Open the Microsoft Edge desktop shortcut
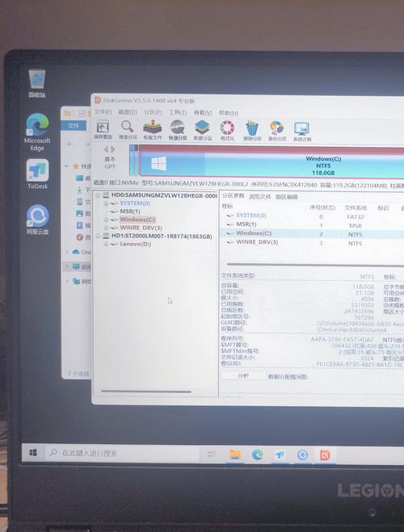The image size is (404, 532). [37, 132]
